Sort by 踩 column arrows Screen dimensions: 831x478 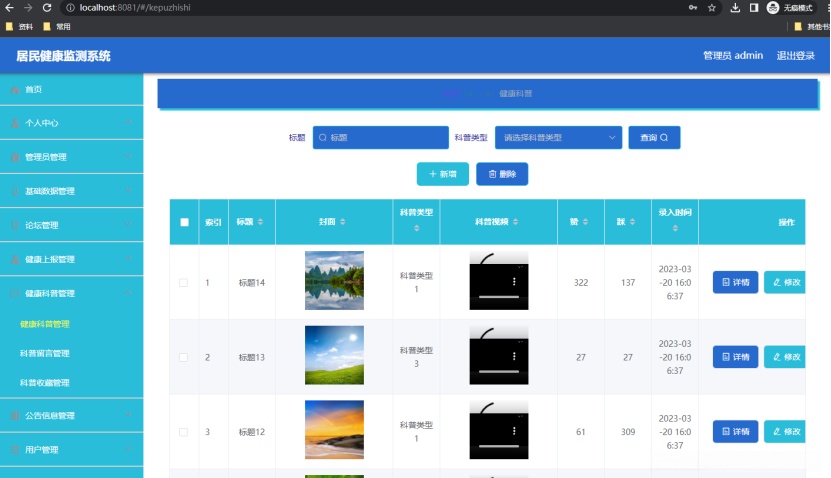(632, 222)
